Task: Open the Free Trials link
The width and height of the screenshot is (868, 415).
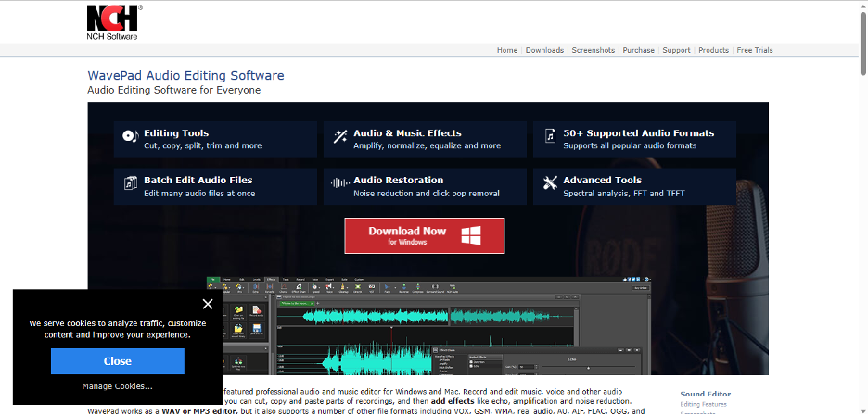Action: click(755, 50)
